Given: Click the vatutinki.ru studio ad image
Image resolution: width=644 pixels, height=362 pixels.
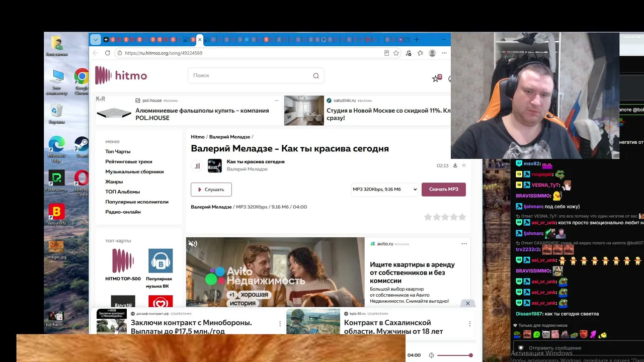Looking at the screenshot, I should [304, 111].
